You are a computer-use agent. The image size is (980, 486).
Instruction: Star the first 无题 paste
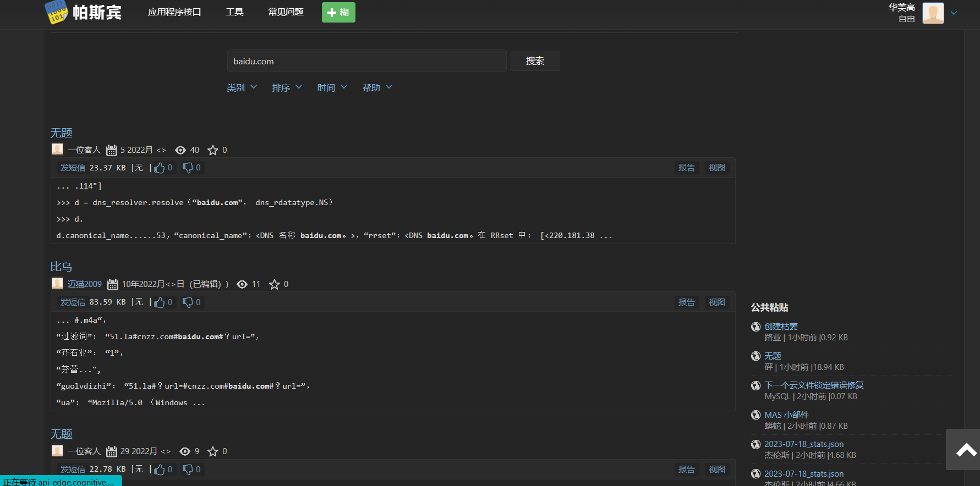coord(213,150)
